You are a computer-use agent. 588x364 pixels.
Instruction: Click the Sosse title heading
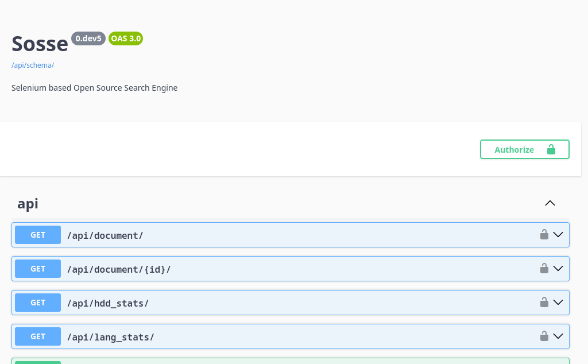40,44
